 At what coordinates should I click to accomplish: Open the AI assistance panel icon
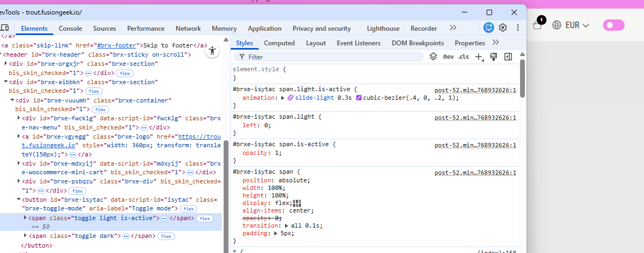coord(488,28)
